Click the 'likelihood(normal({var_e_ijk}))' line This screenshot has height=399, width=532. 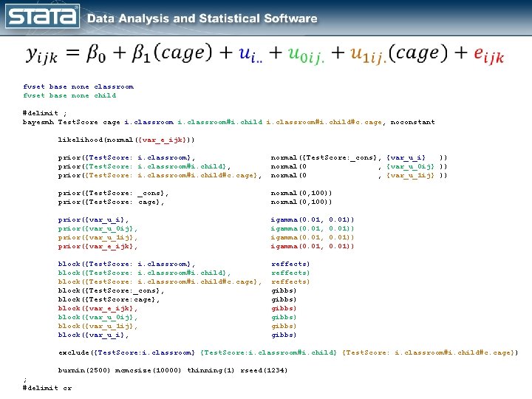click(x=126, y=140)
